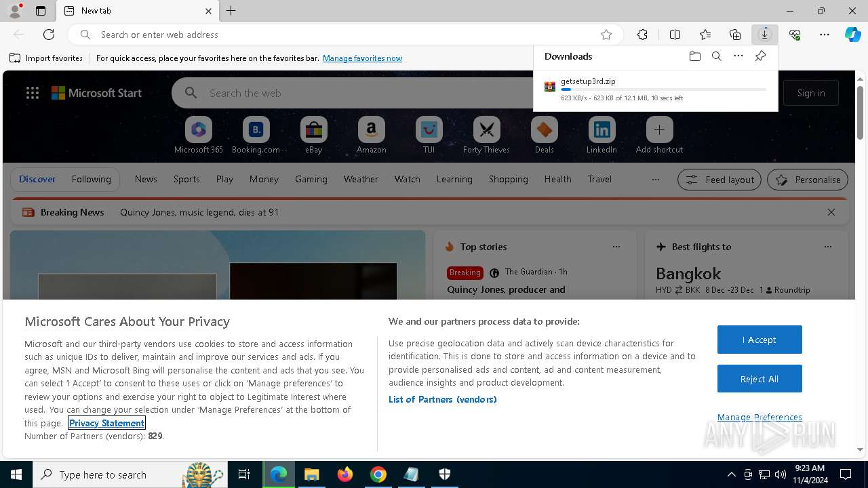Select getsetup3rd.zip download entry
The width and height of the screenshot is (868, 488).
pyautogui.click(x=656, y=89)
